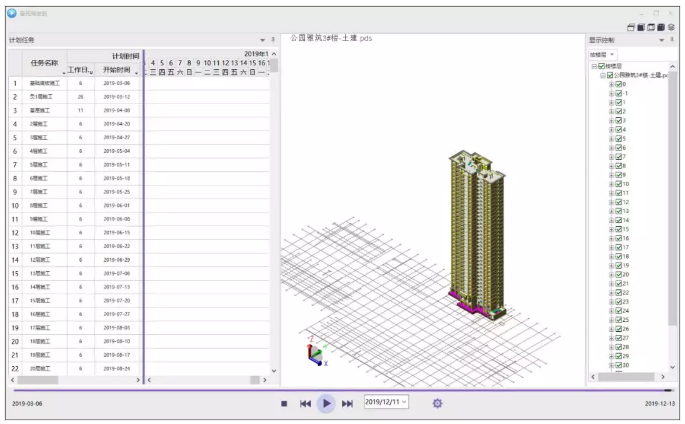Image resolution: width=685 pixels, height=424 pixels.
Task: Toggle floor 30 visibility checkbox
Action: click(x=618, y=365)
